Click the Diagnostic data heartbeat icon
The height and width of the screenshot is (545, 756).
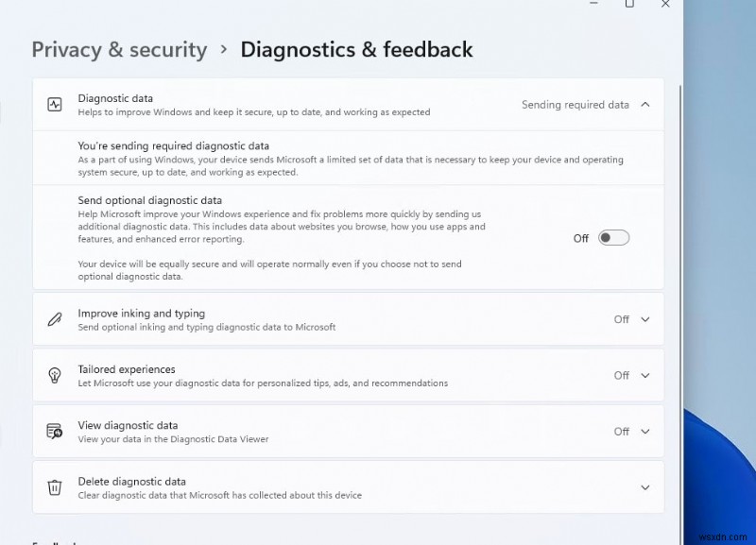[55, 105]
